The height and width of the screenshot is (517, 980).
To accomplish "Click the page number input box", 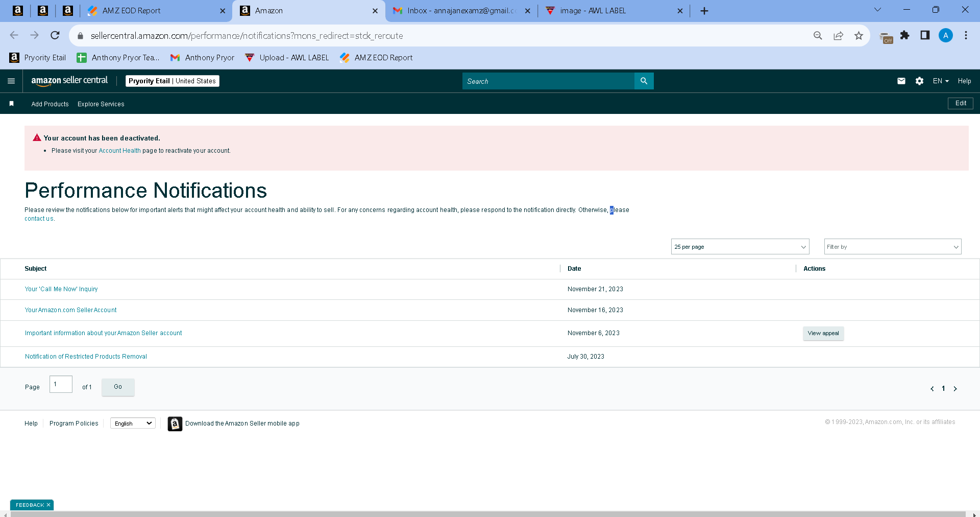I will point(61,384).
